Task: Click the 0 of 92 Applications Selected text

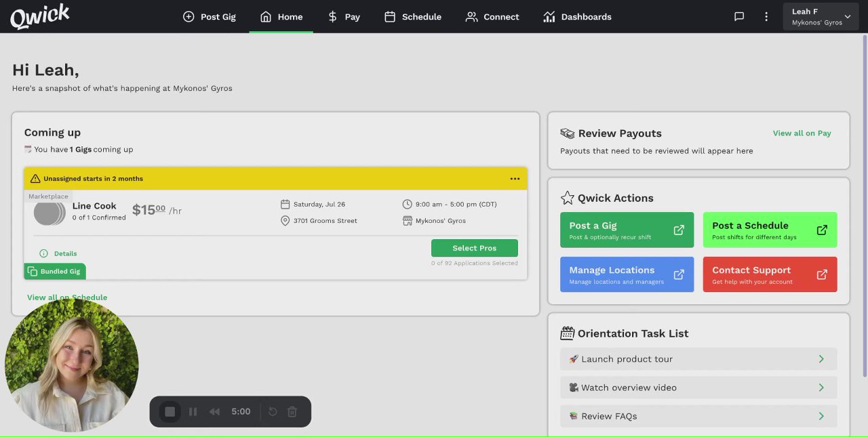Action: [475, 263]
